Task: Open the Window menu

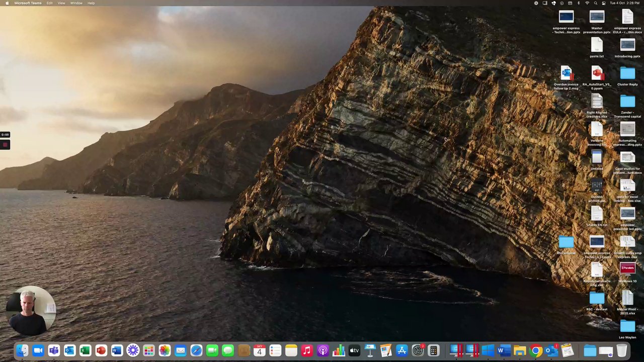Action: 76,3
